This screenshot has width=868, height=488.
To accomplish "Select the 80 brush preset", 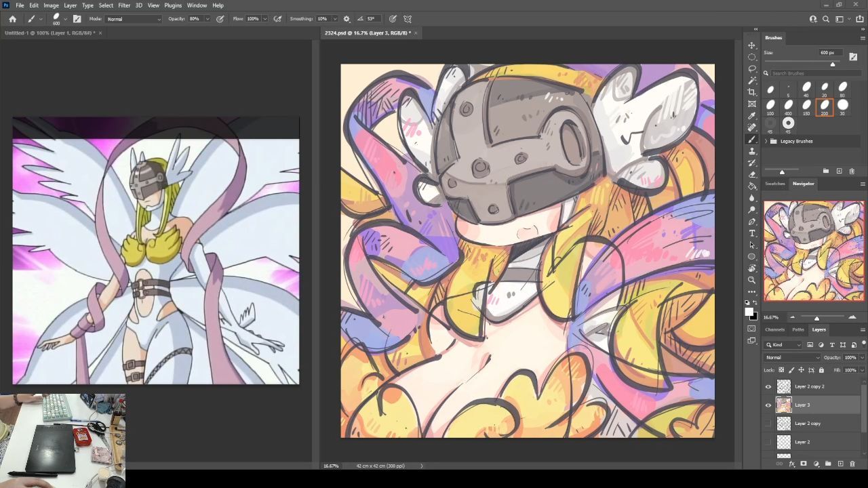I will pyautogui.click(x=843, y=89).
